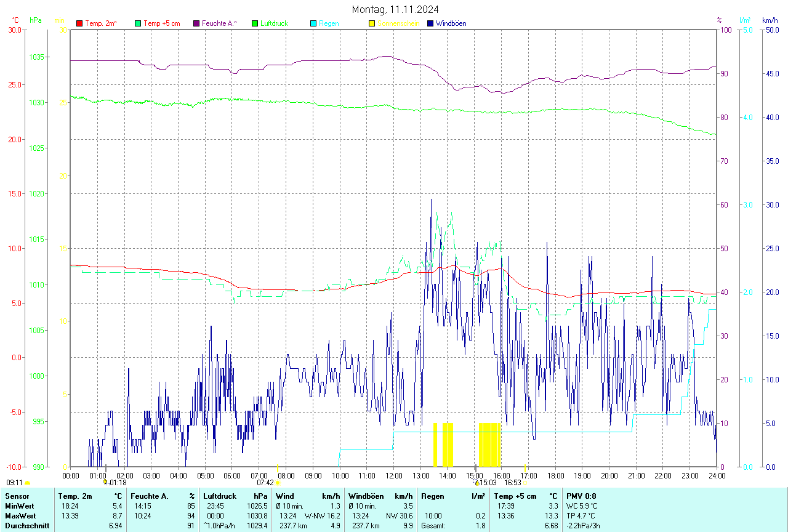The image size is (788, 532).
Task: Click the Durchschnitt row label
Action: click(x=26, y=526)
